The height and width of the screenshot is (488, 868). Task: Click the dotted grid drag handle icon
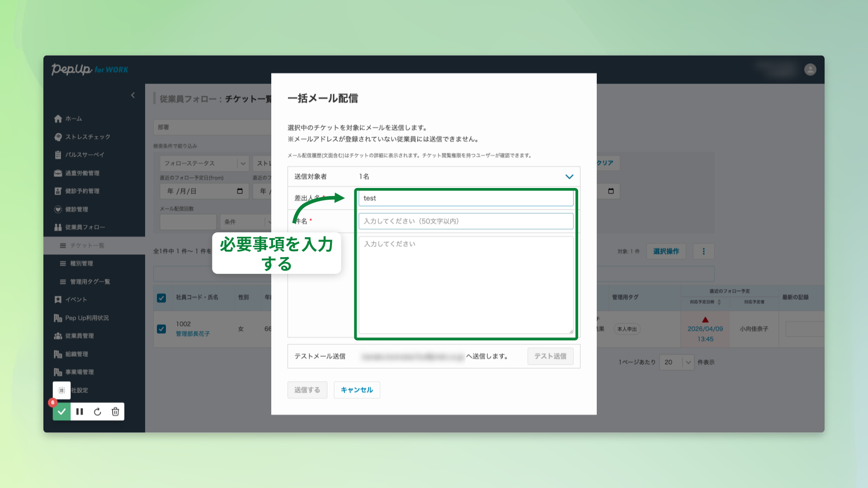click(62, 390)
